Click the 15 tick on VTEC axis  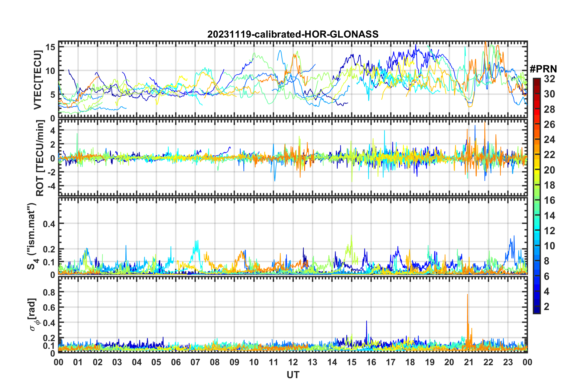pyautogui.click(x=50, y=47)
